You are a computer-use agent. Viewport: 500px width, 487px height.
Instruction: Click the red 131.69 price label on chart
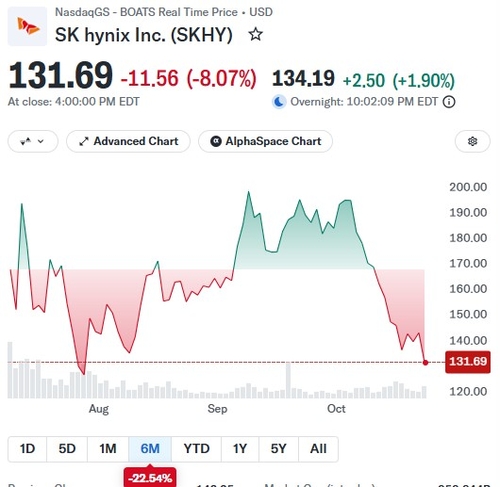[468, 362]
